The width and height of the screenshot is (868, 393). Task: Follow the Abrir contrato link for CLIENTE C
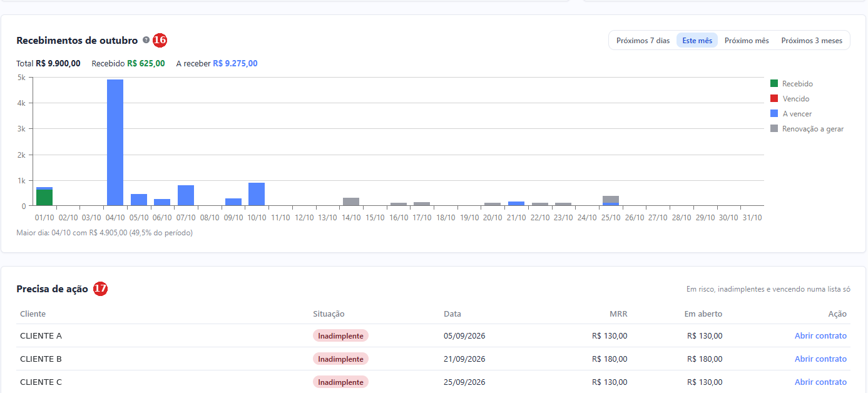(820, 382)
